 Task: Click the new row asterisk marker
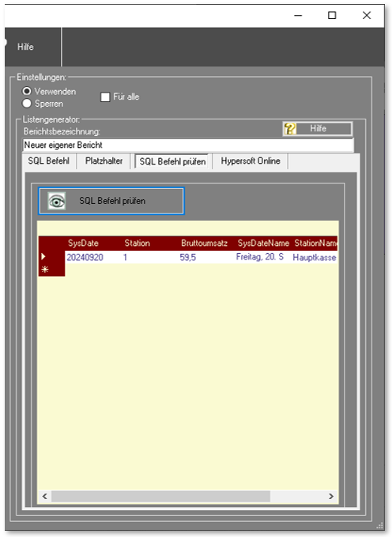tap(45, 270)
